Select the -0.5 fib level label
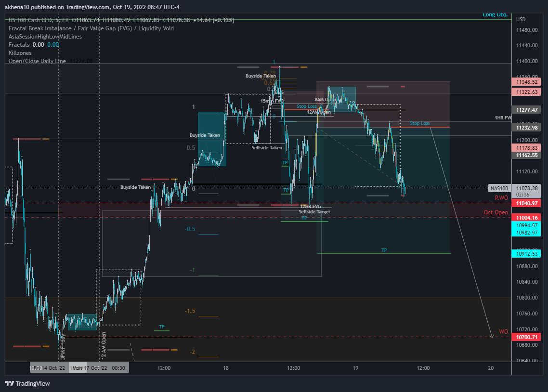 coord(190,229)
